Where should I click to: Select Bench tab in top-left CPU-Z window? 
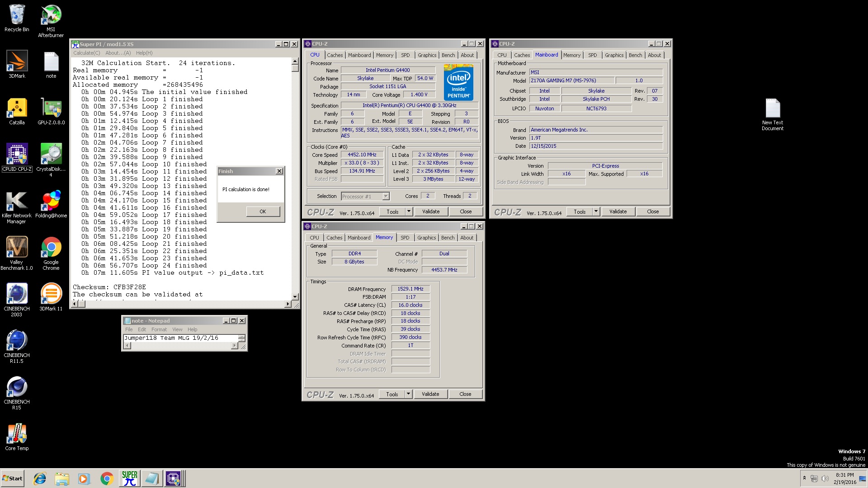[448, 55]
